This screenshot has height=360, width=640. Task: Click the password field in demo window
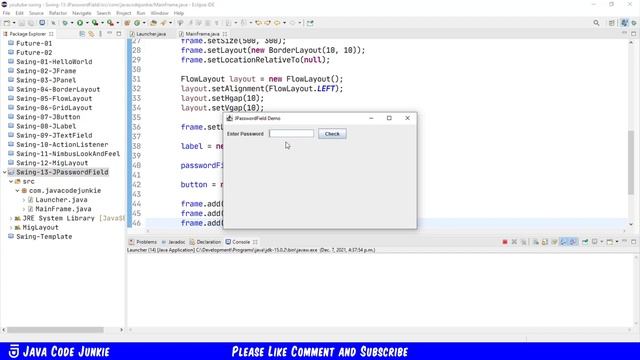point(291,133)
